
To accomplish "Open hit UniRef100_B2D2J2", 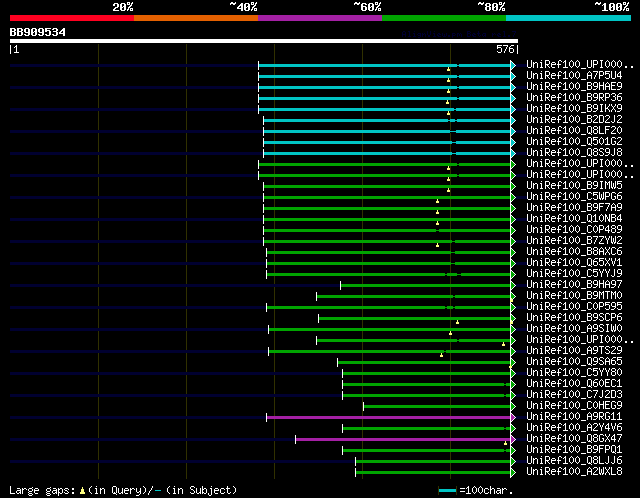I will [574, 120].
